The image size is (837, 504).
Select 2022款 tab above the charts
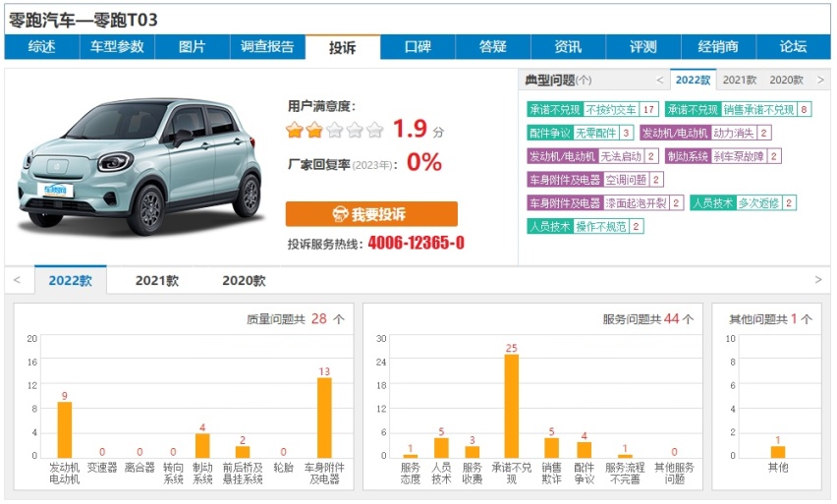pyautogui.click(x=71, y=280)
